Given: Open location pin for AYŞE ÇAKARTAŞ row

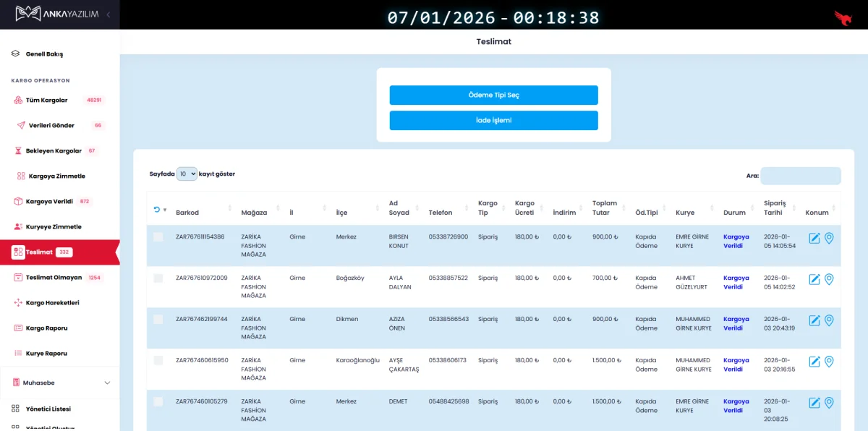Looking at the screenshot, I should (829, 362).
